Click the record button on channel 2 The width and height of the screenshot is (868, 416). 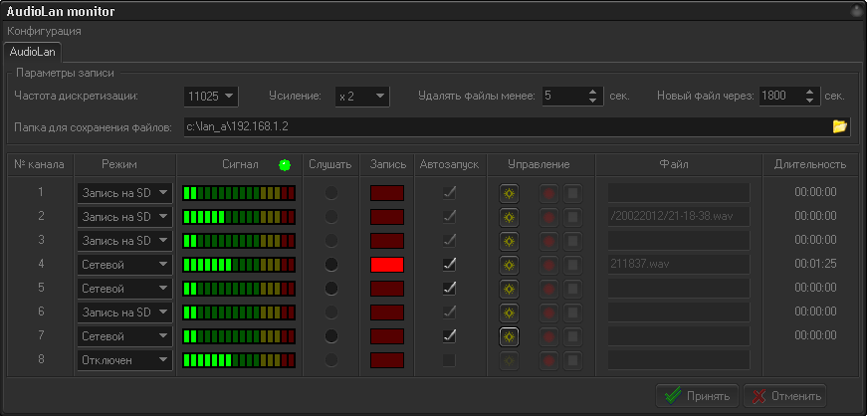tap(549, 217)
